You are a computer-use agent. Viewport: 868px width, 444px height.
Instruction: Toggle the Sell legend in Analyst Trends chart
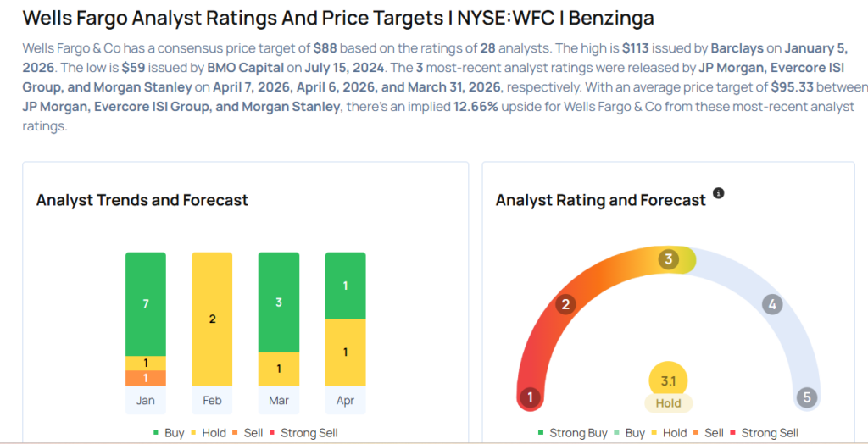point(246,433)
